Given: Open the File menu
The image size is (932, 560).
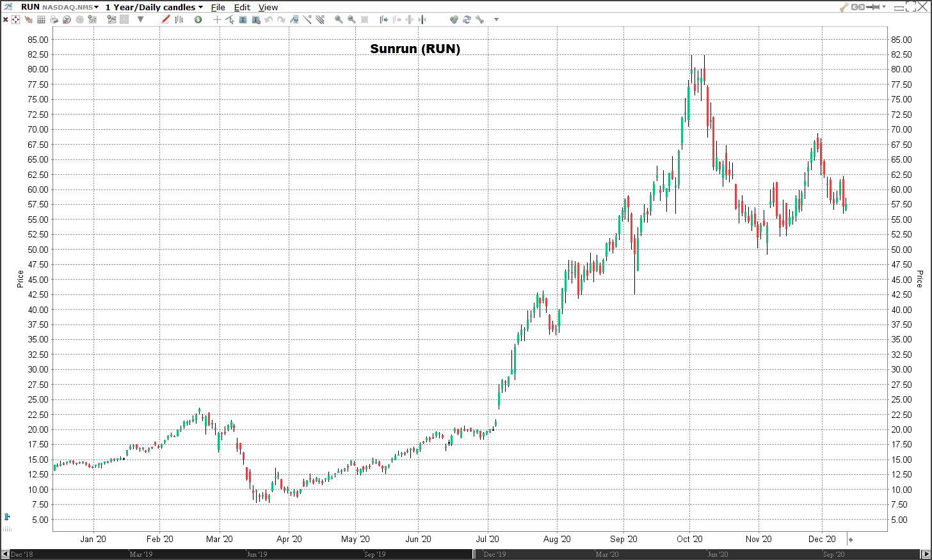Looking at the screenshot, I should pos(218,7).
